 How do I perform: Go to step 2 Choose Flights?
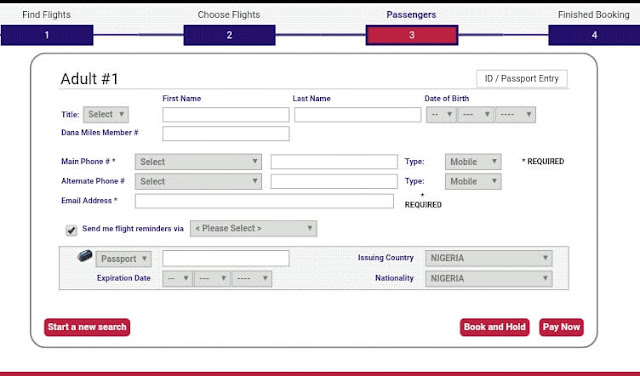click(x=229, y=35)
